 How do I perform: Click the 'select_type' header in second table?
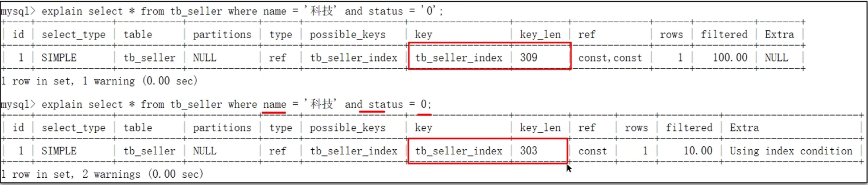(73, 128)
